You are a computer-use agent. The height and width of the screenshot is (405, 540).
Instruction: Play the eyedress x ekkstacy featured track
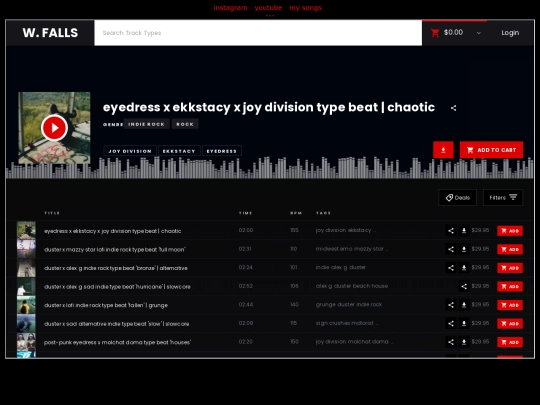(x=54, y=128)
